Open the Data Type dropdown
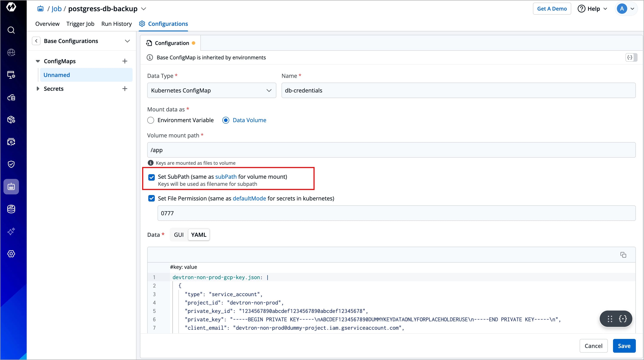Viewport: 644px width, 360px height. 212,91
